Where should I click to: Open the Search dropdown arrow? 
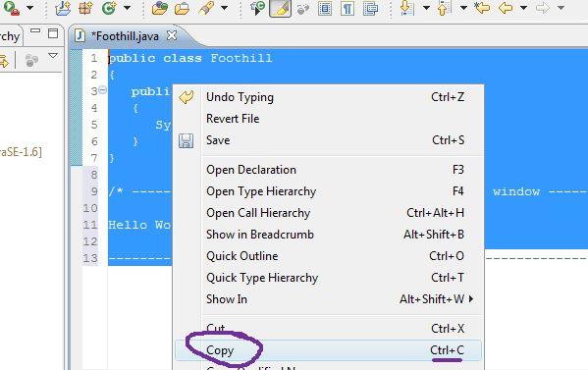[x=224, y=8]
